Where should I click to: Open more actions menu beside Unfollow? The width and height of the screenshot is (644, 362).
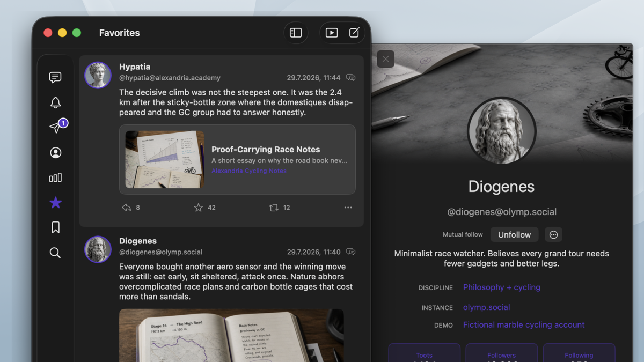554,234
